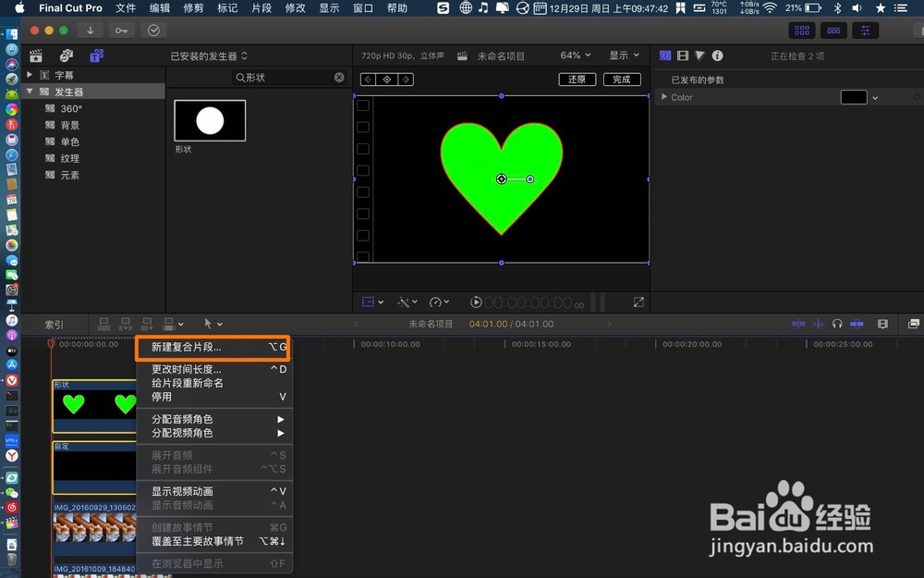Screen dimensions: 924x578
Task: Open the color inspector triangle icon
Action: [699, 55]
